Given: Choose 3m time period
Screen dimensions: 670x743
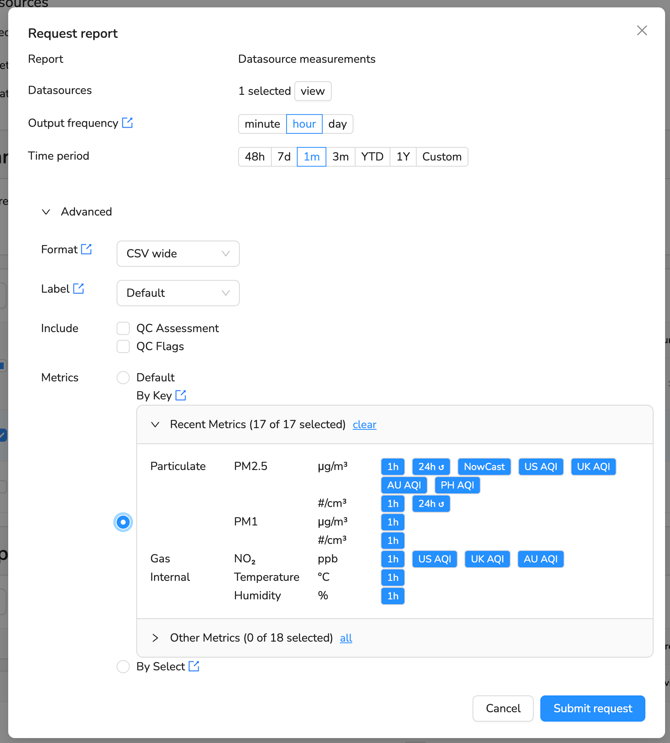Looking at the screenshot, I should (341, 157).
